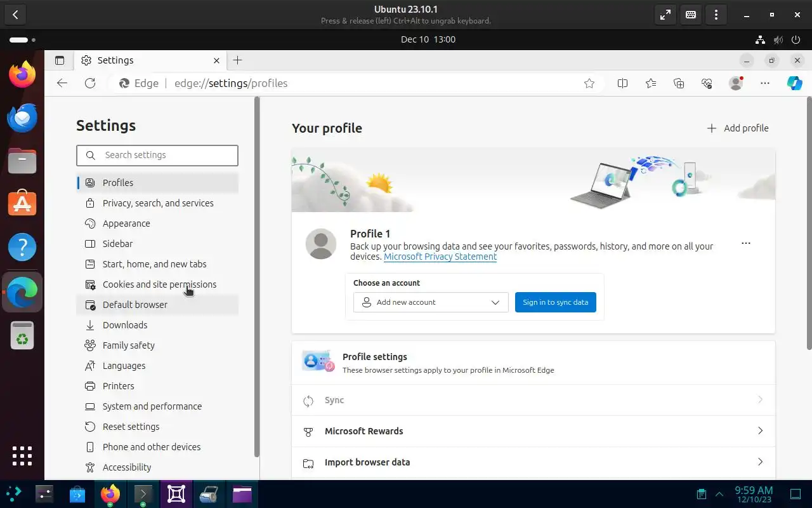The height and width of the screenshot is (508, 812).
Task: Open tab actions menu icon
Action: [60, 60]
